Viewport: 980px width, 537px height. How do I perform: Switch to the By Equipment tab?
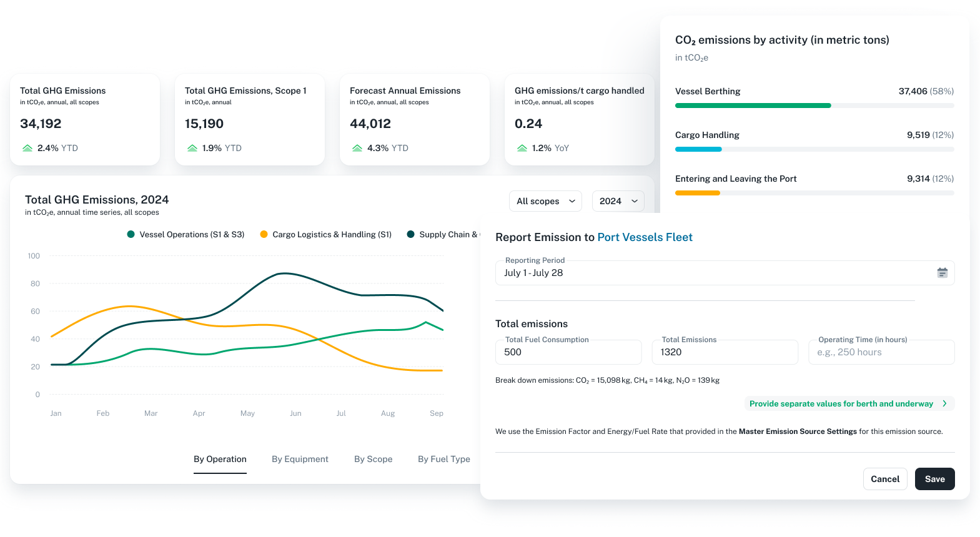(x=300, y=459)
